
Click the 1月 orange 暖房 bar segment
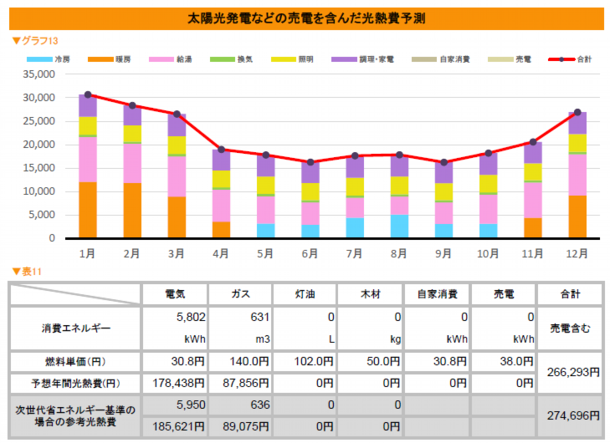pyautogui.click(x=88, y=210)
